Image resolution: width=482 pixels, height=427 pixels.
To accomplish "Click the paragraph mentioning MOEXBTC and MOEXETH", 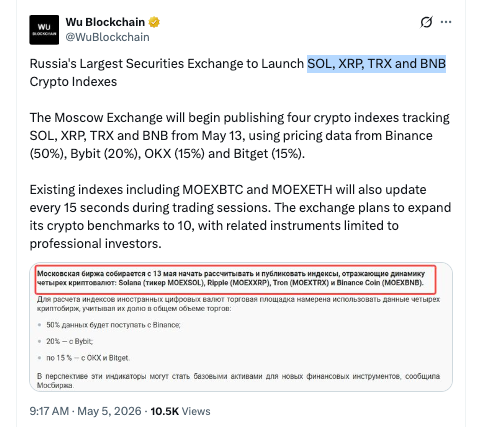I will coord(240,217).
